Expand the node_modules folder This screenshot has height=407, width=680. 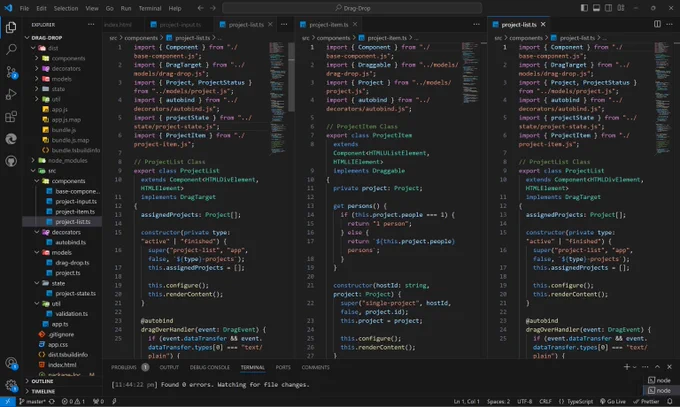[67, 161]
